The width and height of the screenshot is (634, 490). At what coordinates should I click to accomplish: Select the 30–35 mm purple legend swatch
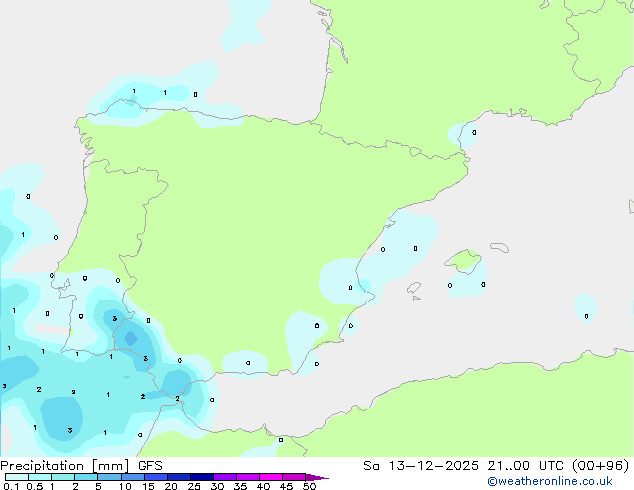[x=224, y=477]
